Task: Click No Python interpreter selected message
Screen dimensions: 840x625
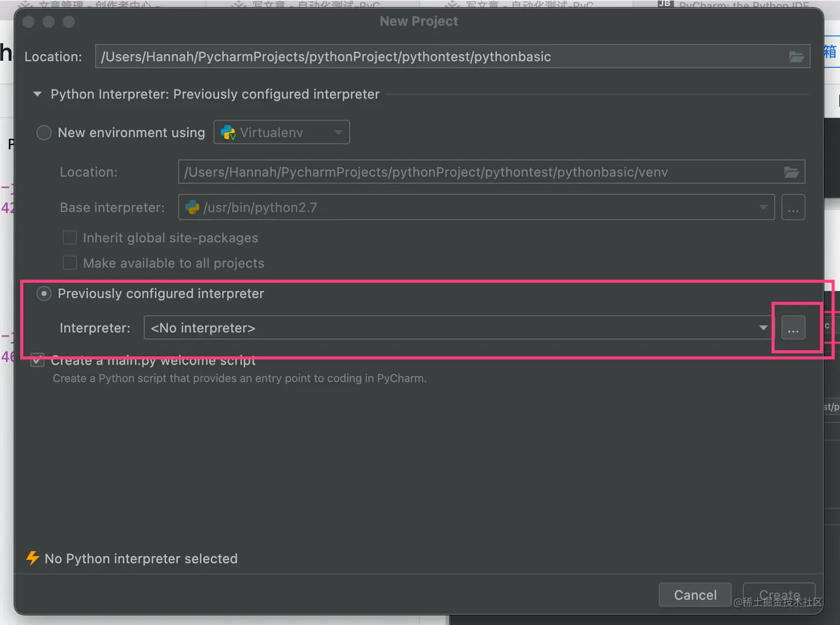Action: 141,559
